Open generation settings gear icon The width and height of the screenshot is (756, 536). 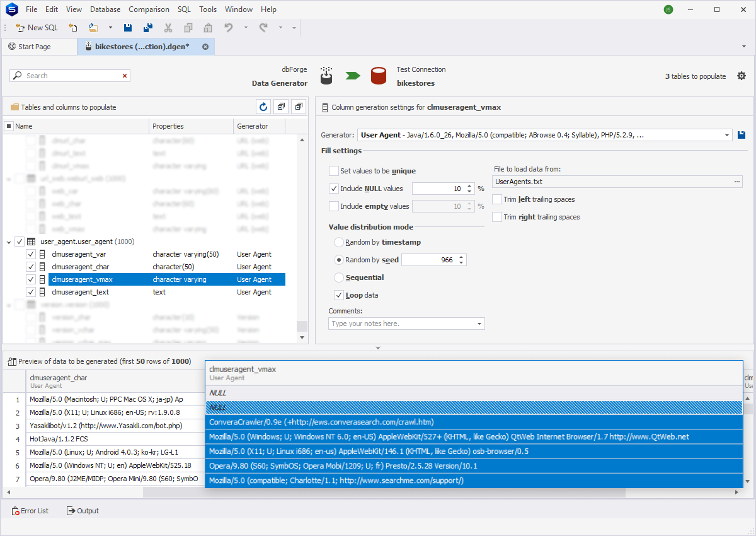(742, 76)
